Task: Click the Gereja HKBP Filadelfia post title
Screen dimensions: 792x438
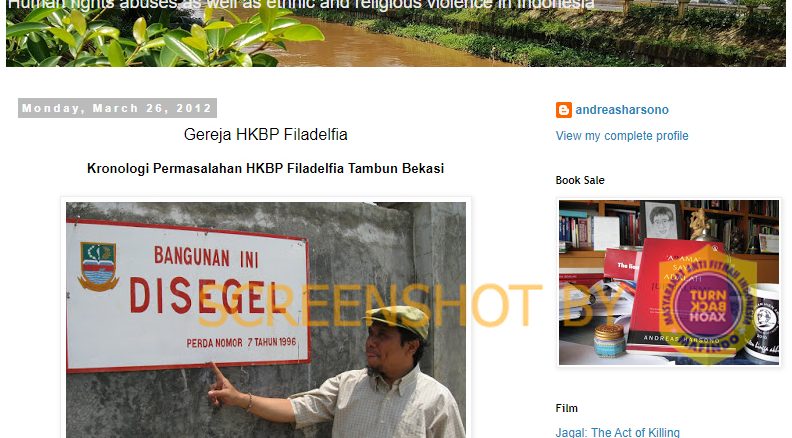Action: point(266,134)
